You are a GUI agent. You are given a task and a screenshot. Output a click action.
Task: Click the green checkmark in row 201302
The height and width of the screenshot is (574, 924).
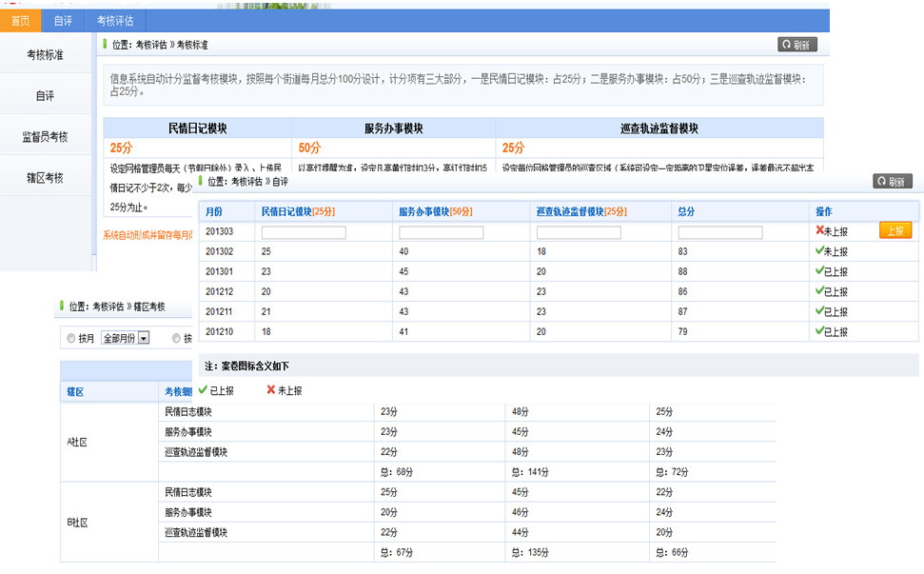click(818, 251)
